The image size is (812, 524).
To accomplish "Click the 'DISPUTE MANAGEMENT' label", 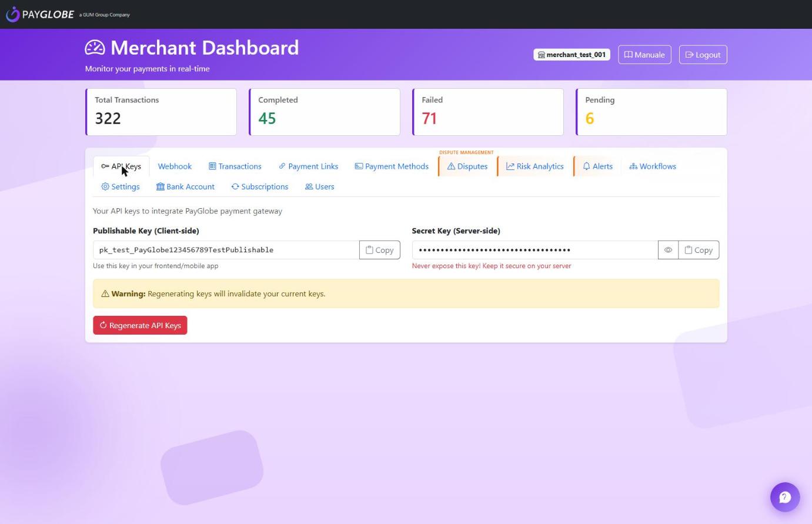I will (x=466, y=152).
